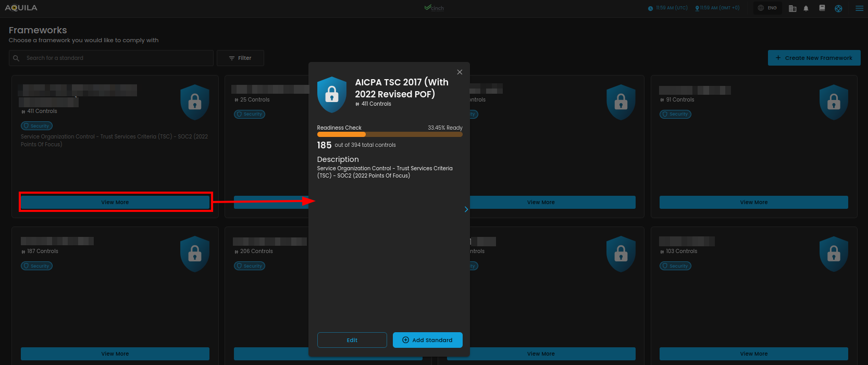Click Create New Framework button

coord(814,58)
